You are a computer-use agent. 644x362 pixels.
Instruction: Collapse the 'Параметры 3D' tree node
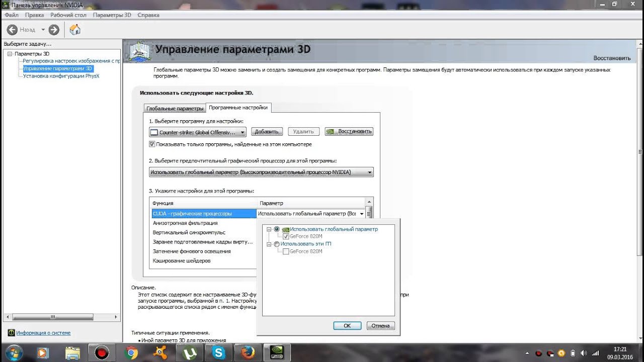tap(9, 53)
